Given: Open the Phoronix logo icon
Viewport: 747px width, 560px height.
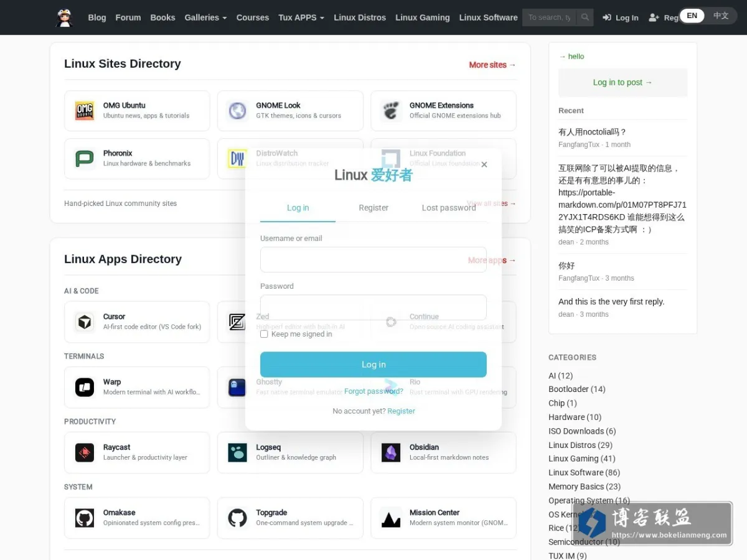Looking at the screenshot, I should (x=85, y=159).
